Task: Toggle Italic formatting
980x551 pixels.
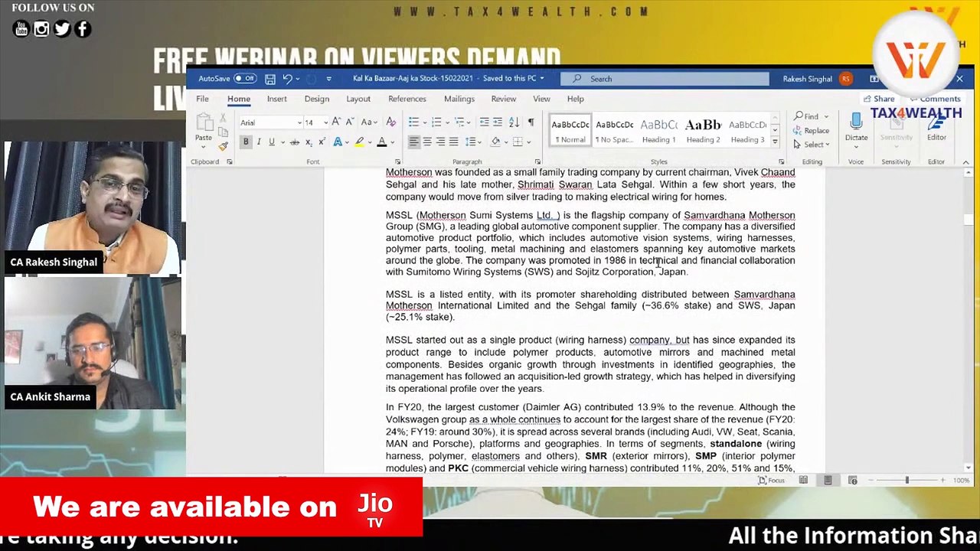Action: pyautogui.click(x=259, y=142)
